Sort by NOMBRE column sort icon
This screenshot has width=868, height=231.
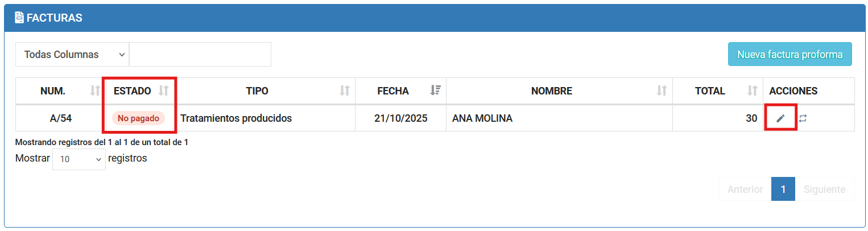(662, 91)
